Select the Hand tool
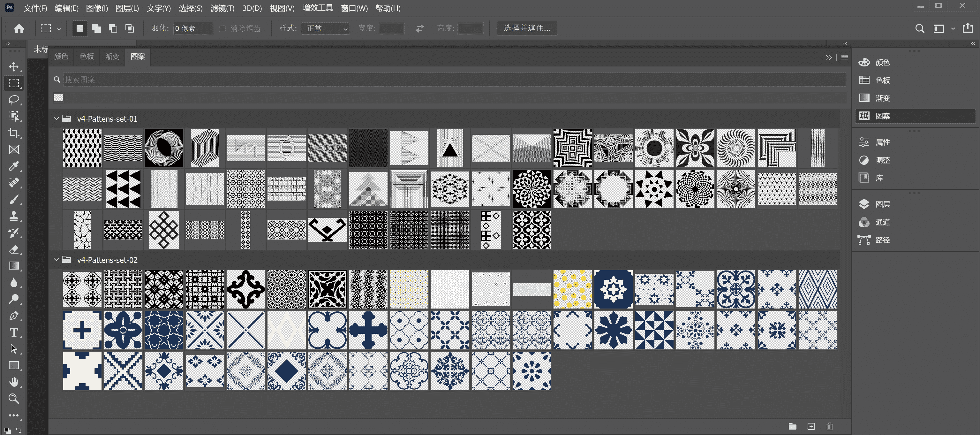Image resolution: width=980 pixels, height=435 pixels. click(14, 382)
